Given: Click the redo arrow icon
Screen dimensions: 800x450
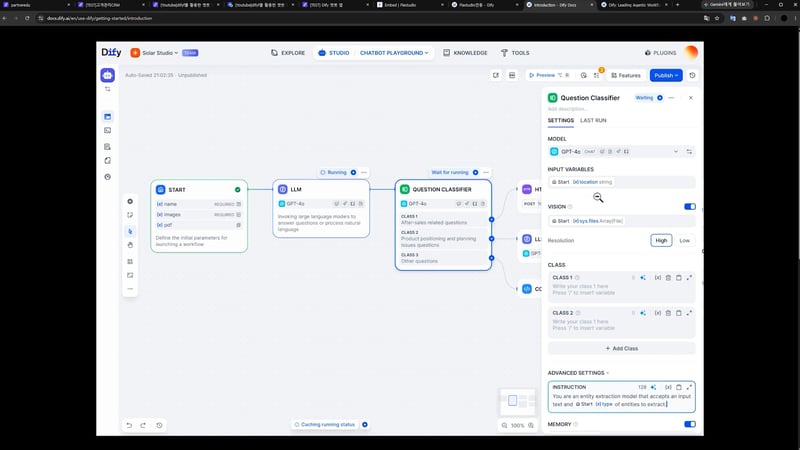Looking at the screenshot, I should pyautogui.click(x=143, y=425).
